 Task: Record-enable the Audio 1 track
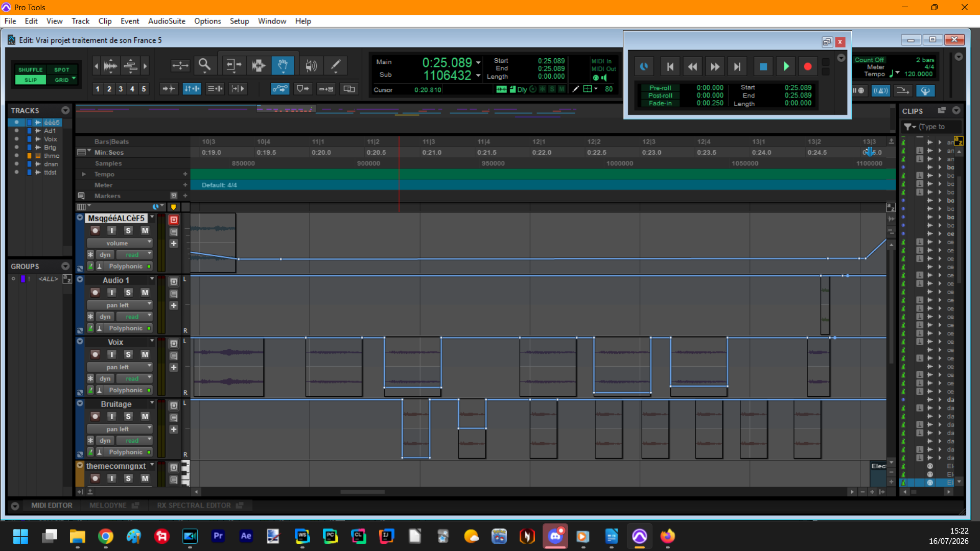tap(95, 293)
